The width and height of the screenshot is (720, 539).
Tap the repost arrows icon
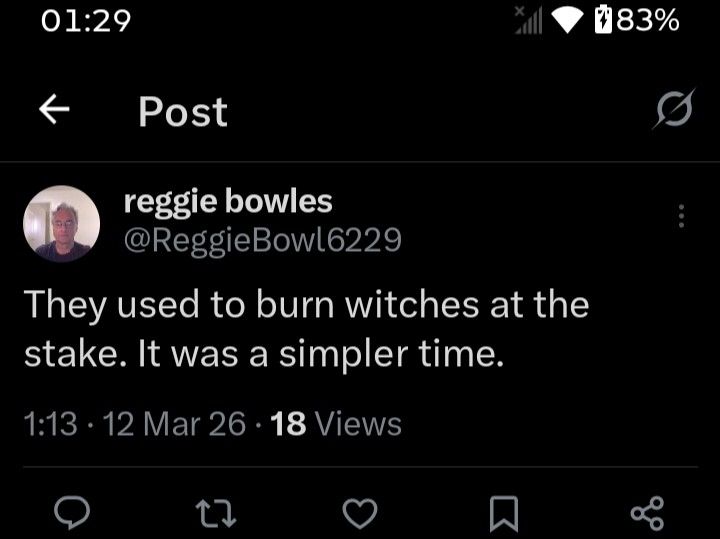coord(215,513)
